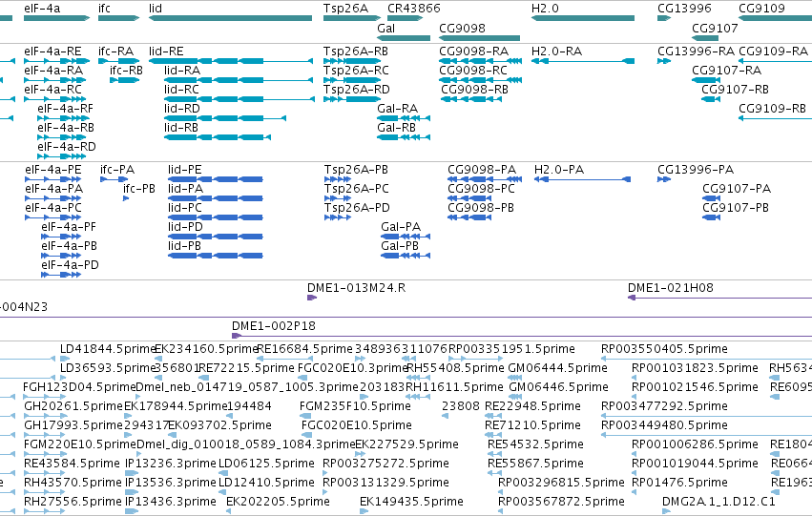Screen dimensions: 812x516
Task: Select transcript Gal-RB
Action: (396, 127)
